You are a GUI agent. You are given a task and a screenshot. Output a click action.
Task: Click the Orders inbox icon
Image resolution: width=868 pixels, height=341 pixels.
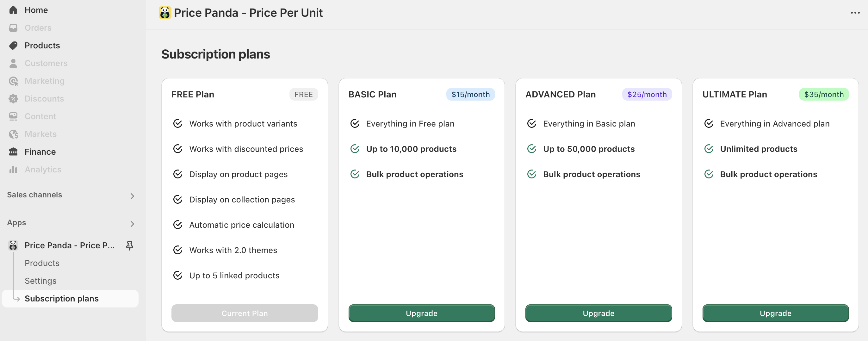tap(13, 28)
